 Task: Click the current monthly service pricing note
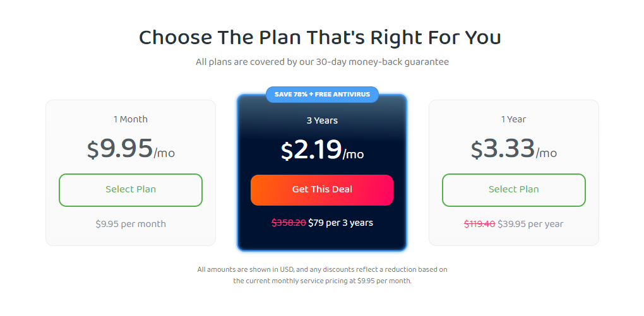pyautogui.click(x=322, y=281)
